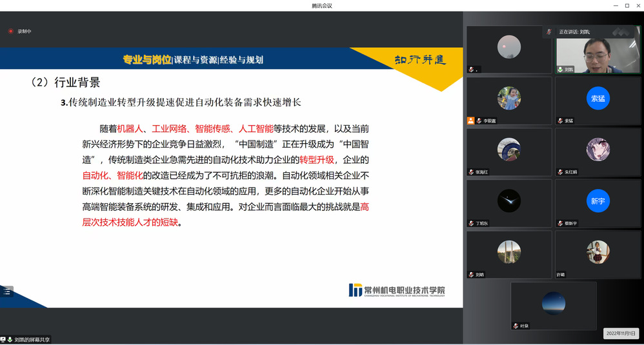This screenshot has width=644, height=345.
Task: Click the red recording indicator dot
Action: 10,31
